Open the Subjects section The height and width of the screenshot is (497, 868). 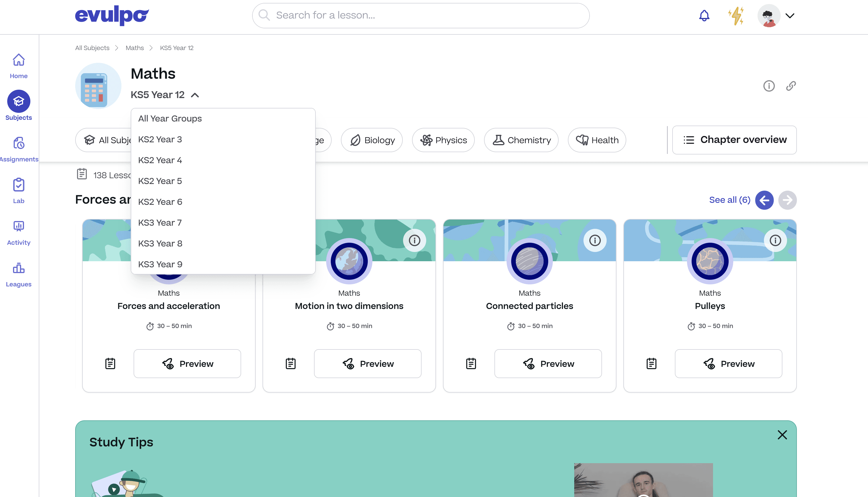(x=18, y=106)
